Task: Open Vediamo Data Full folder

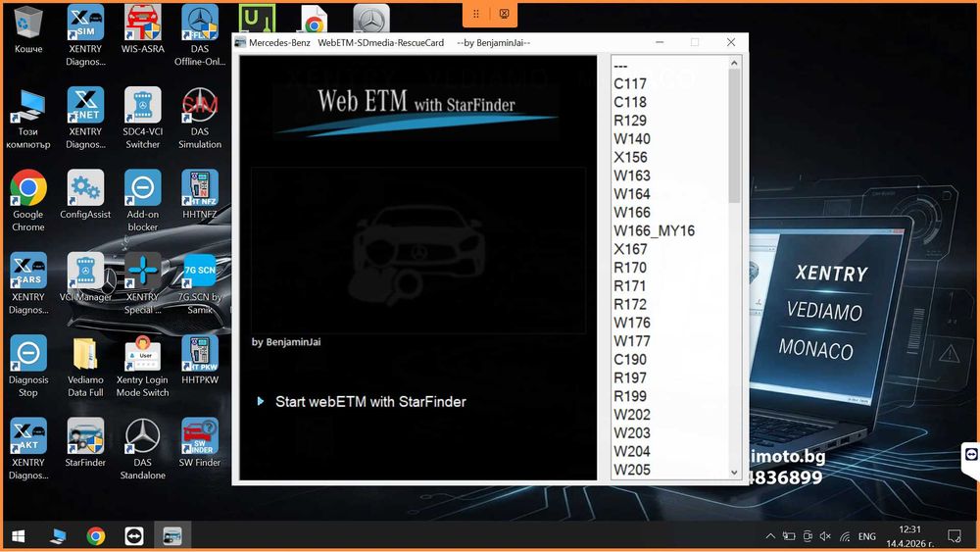Action: pyautogui.click(x=85, y=367)
